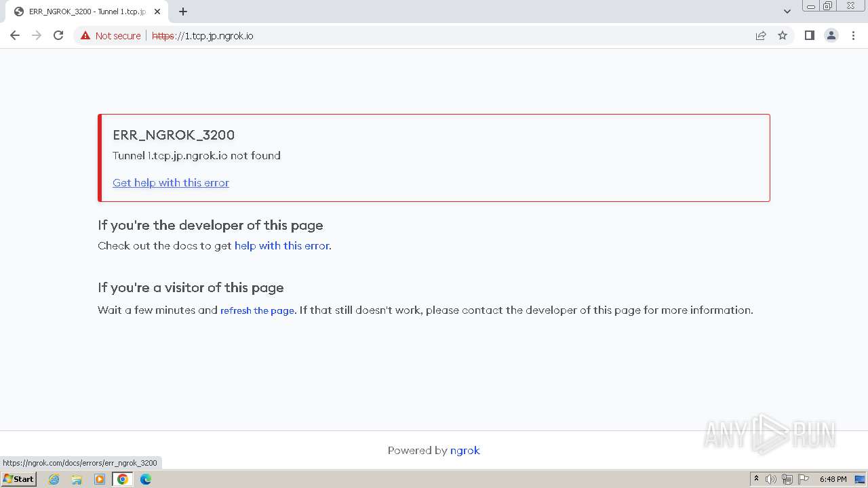Screen dimensions: 868x488
Task: Open the volume speaker tray icon
Action: pyautogui.click(x=771, y=479)
